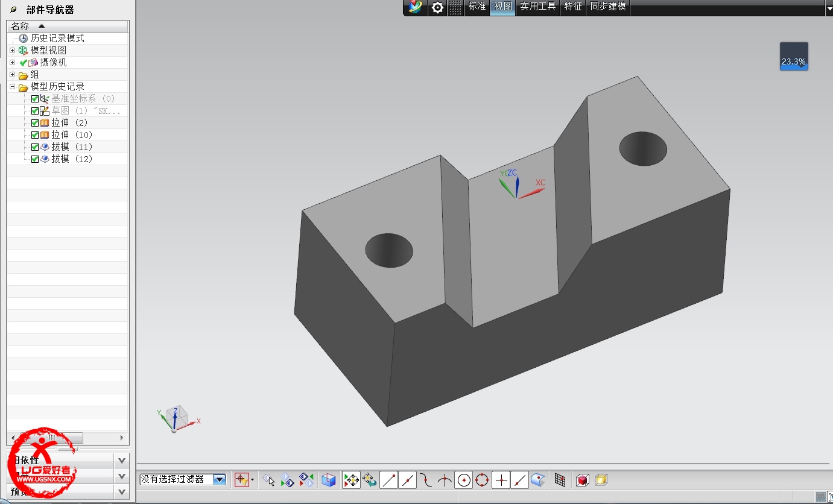Toggle the arc center snap icon
833x504 pixels.
(463, 480)
